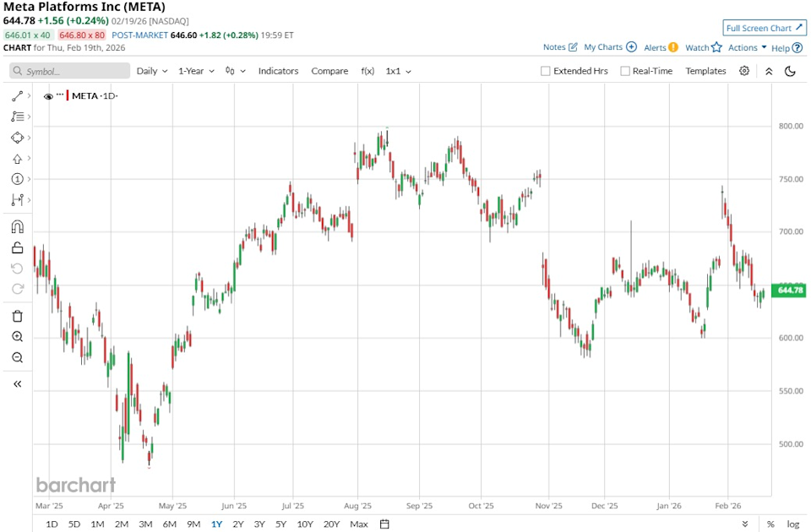
Task: Expand the 1-Year range dropdown
Action: point(194,71)
